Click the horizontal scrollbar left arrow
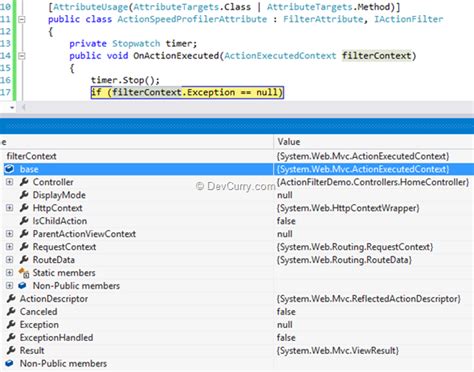 tap(24, 107)
